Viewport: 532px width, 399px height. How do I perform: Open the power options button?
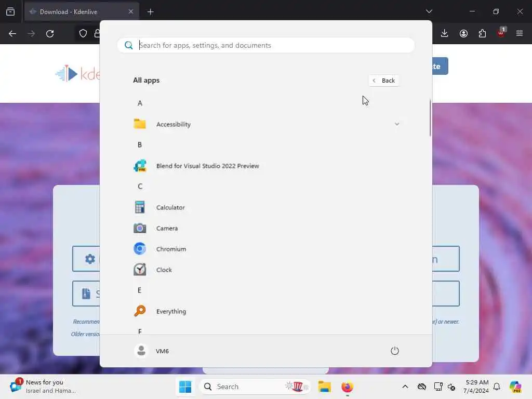(395, 351)
